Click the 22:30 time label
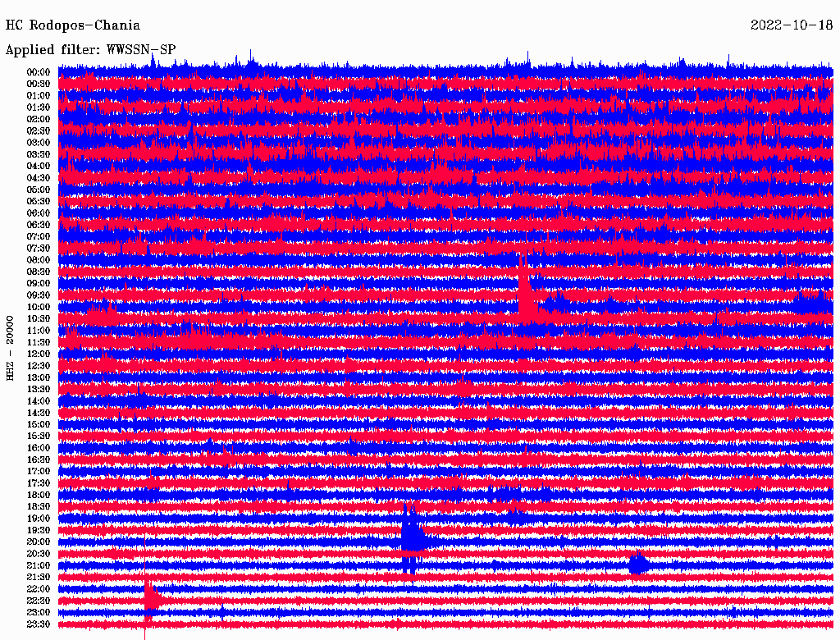This screenshot has width=840, height=640. pos(39,601)
